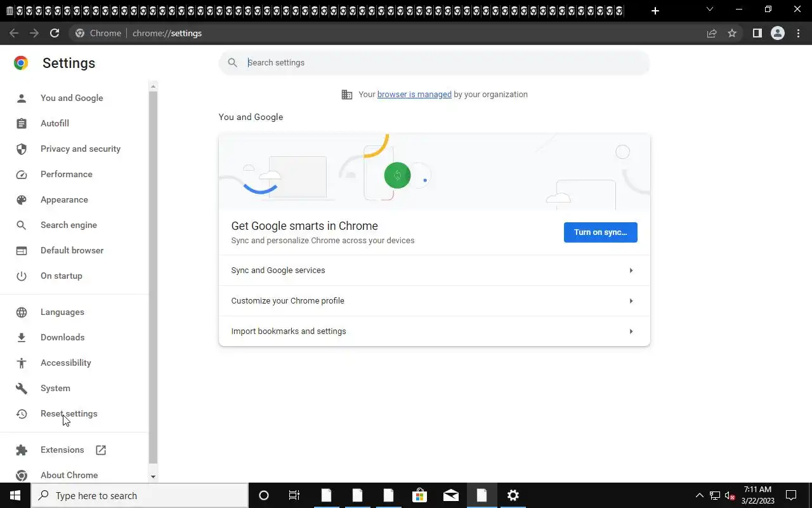Screen dimensions: 812x508
Task: Open the 'browser is managed' link
Action: point(414,95)
